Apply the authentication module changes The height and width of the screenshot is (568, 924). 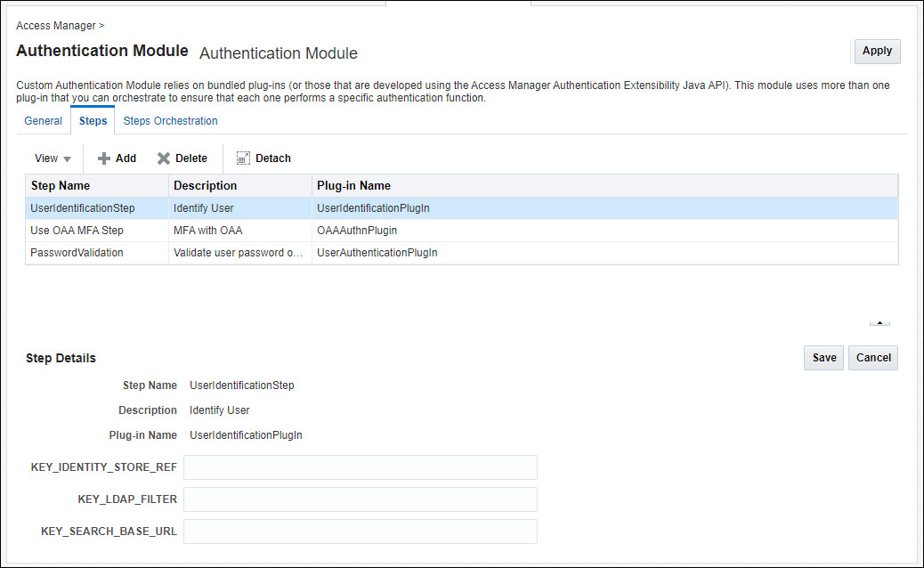point(876,51)
